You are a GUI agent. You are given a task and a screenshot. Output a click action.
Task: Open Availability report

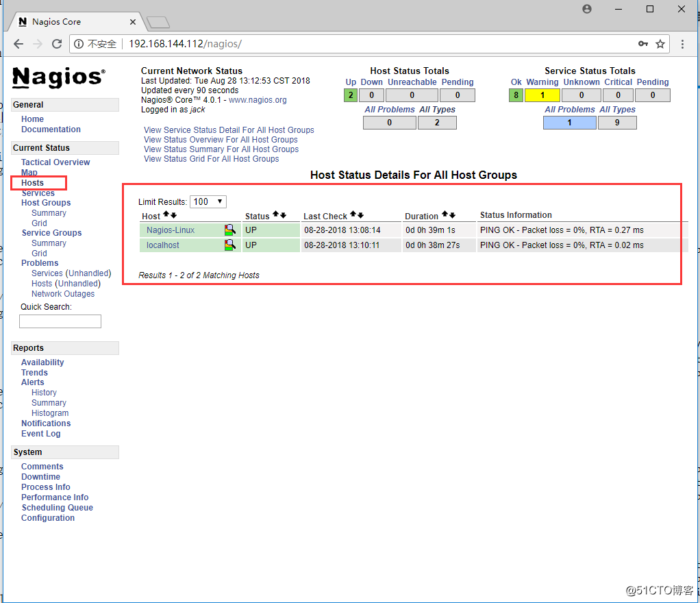tap(42, 362)
